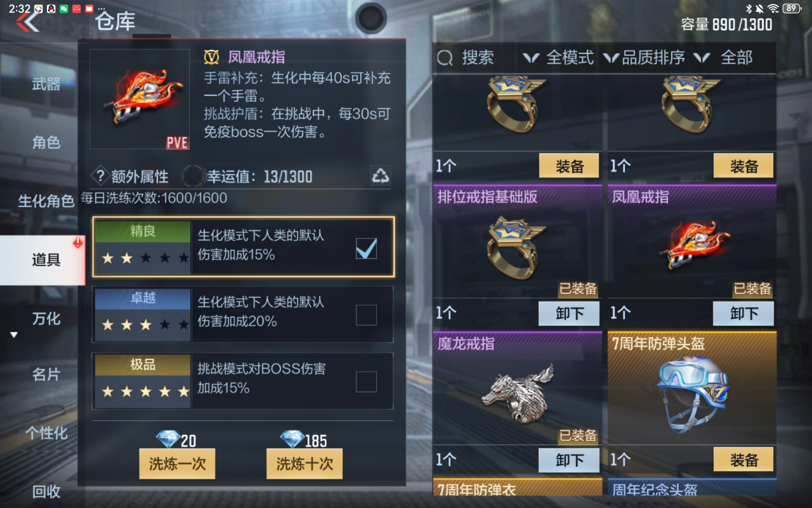Expand the 品质排序 sort dropdown
The width and height of the screenshot is (812, 508).
coord(644,58)
